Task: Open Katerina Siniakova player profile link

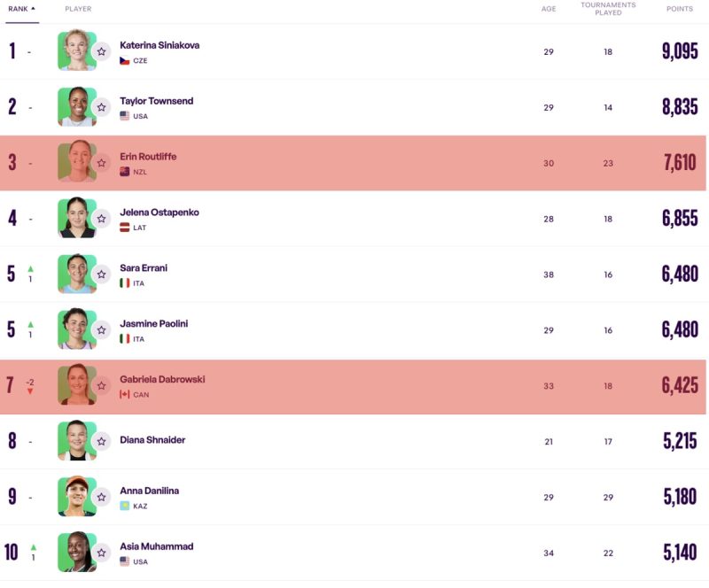Action: click(160, 45)
